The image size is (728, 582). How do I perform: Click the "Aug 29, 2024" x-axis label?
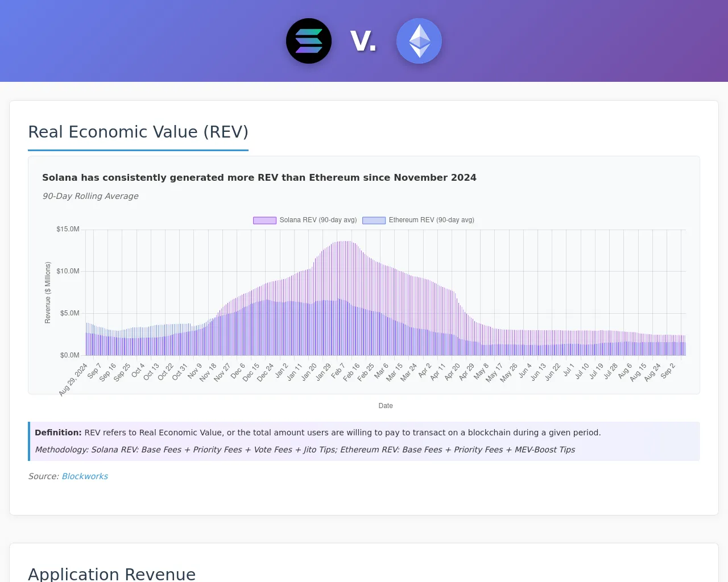pyautogui.click(x=74, y=379)
